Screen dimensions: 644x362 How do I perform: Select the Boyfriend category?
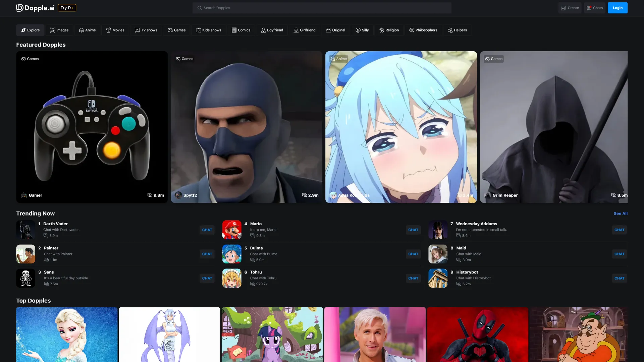272,30
